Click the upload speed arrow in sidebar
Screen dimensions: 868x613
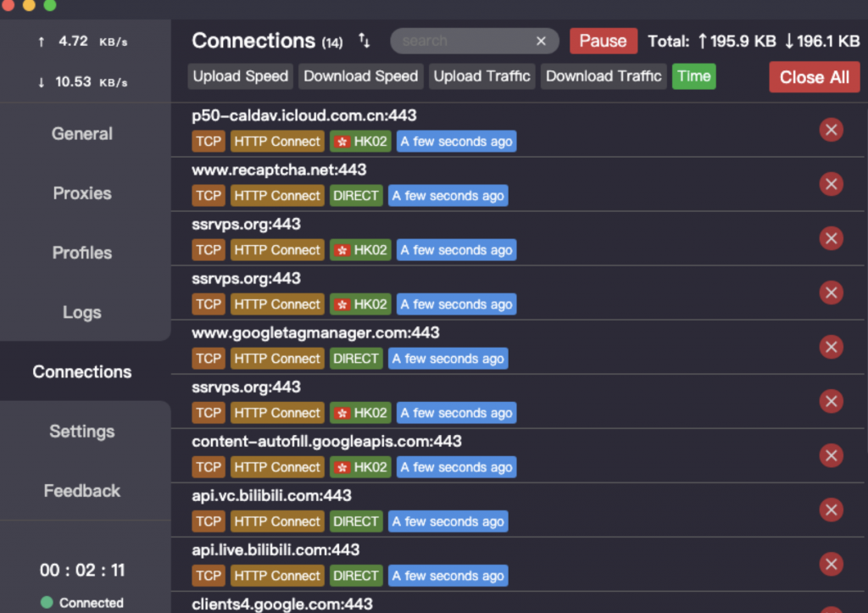click(x=41, y=42)
